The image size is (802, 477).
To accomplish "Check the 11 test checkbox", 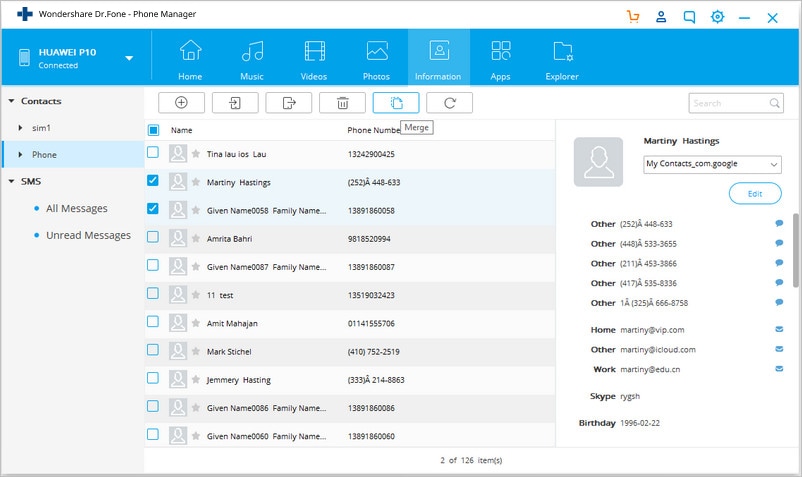I will [x=152, y=293].
